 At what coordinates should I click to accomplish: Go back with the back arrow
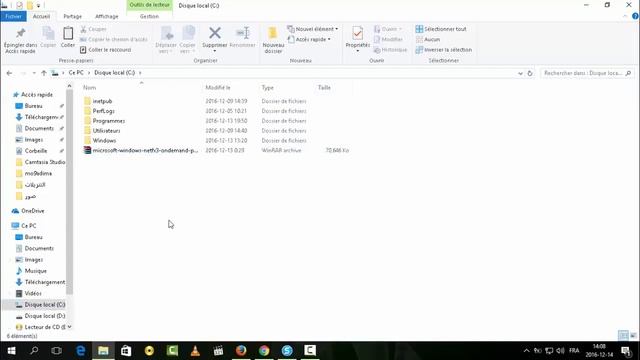click(9, 73)
